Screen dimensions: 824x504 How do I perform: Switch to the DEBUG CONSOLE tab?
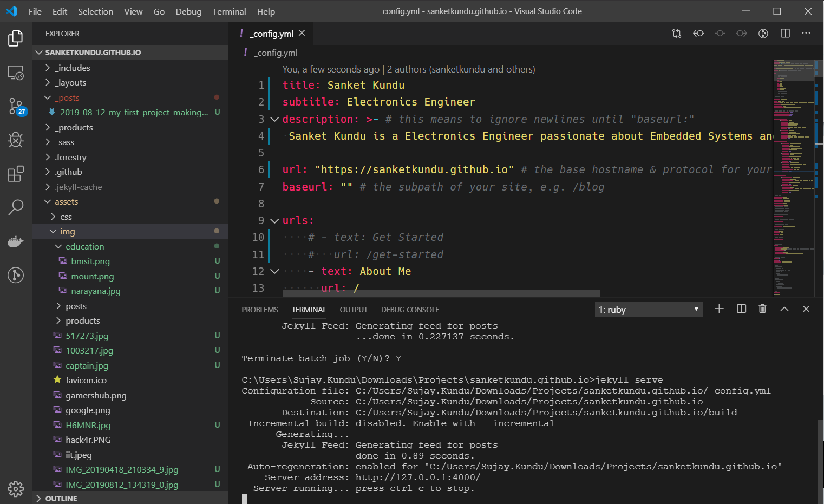pyautogui.click(x=410, y=309)
